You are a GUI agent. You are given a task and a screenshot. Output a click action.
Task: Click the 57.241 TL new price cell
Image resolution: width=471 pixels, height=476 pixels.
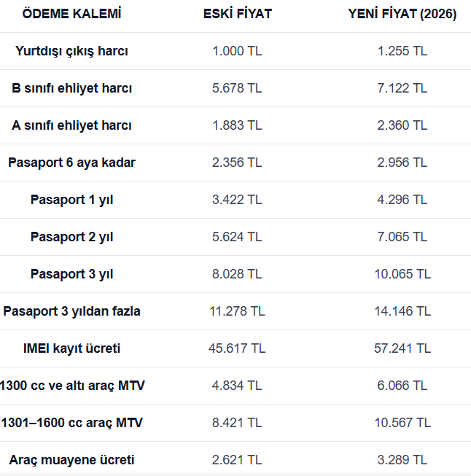[402, 348]
